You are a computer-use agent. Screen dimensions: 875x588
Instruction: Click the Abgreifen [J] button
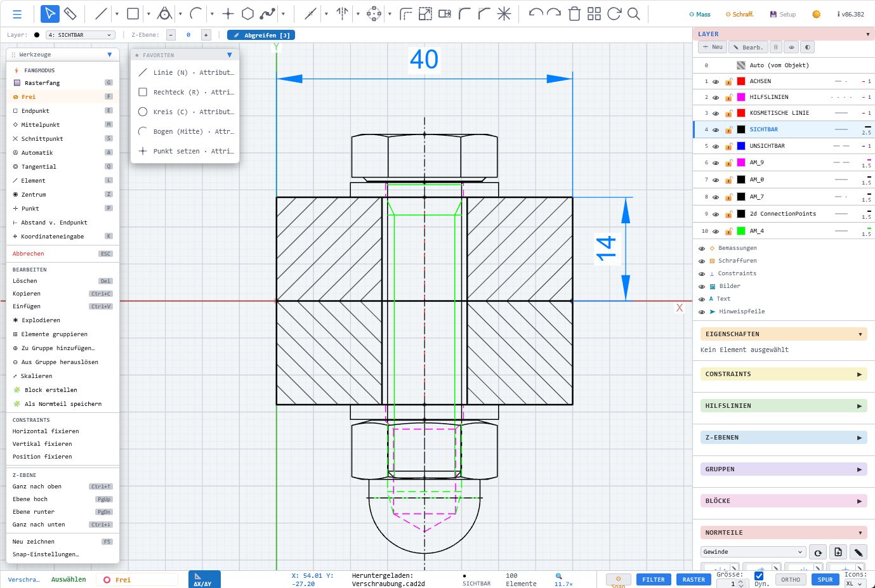click(x=261, y=36)
